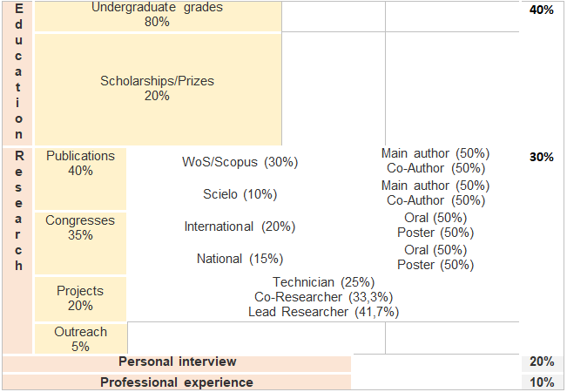Click the Projects 20% cell
The height and width of the screenshot is (392, 567).
coord(80,299)
